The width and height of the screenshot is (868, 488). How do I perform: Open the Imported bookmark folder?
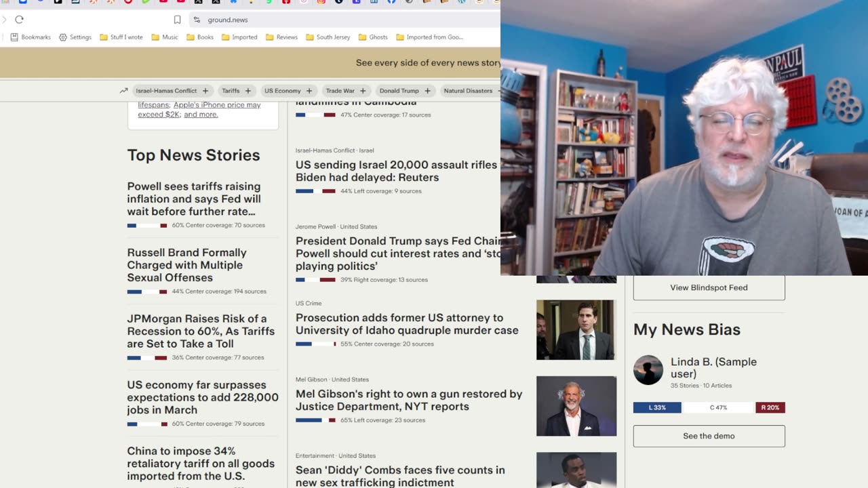(x=239, y=37)
